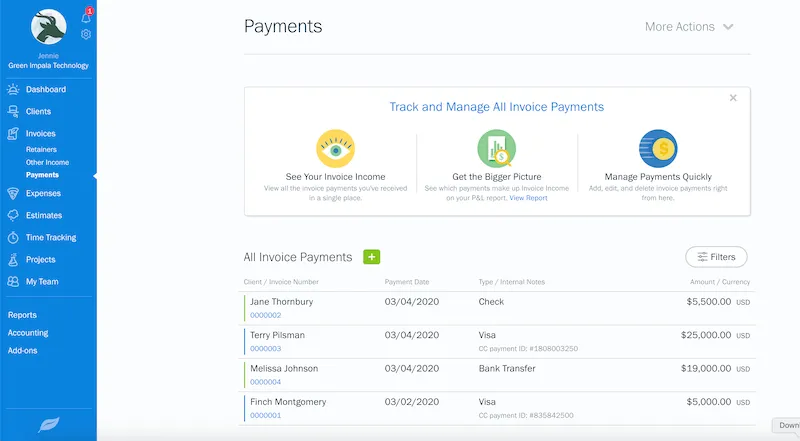Open Expenses from the sidebar
The image size is (800, 441).
[43, 193]
